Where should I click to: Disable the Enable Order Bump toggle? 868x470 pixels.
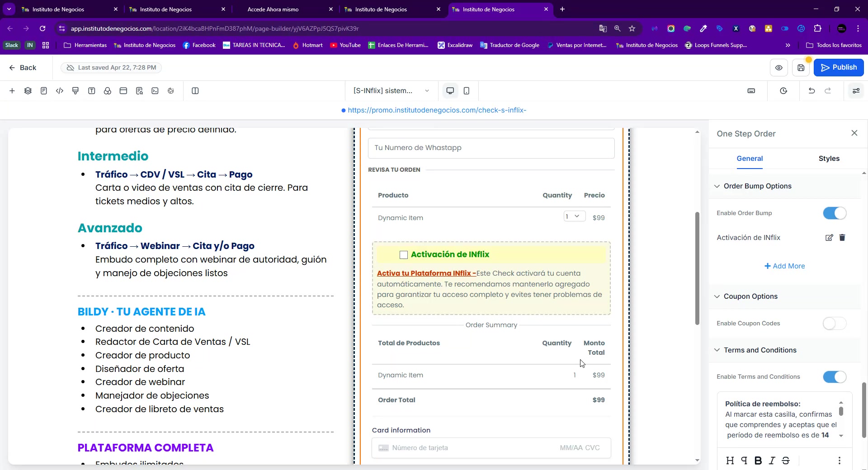(x=834, y=213)
